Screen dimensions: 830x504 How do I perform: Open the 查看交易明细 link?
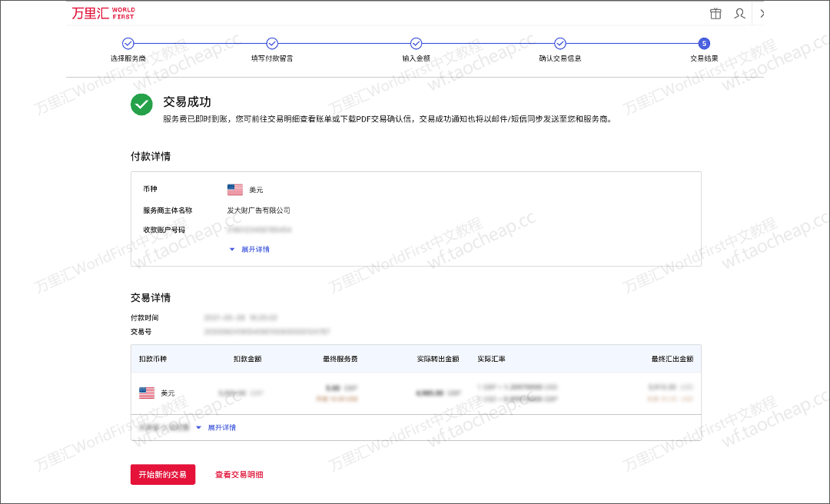tap(239, 475)
